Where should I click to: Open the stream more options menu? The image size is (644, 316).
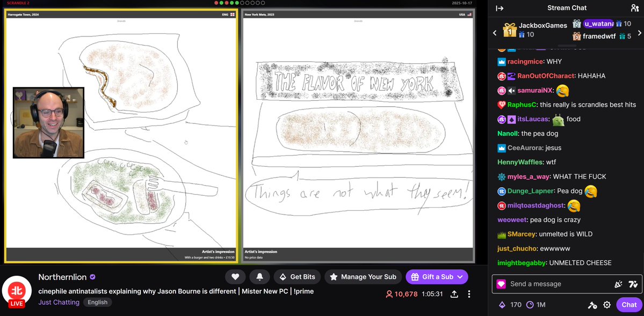click(x=469, y=294)
